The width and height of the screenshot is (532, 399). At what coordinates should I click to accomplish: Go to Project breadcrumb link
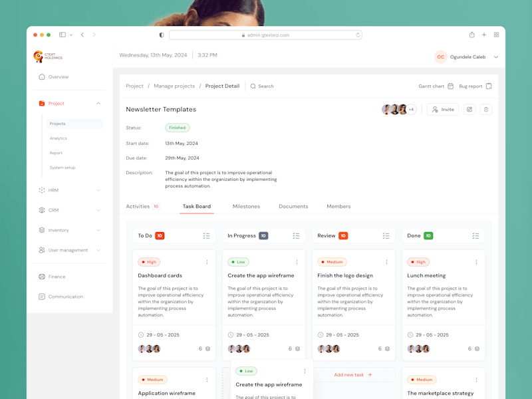pos(135,86)
